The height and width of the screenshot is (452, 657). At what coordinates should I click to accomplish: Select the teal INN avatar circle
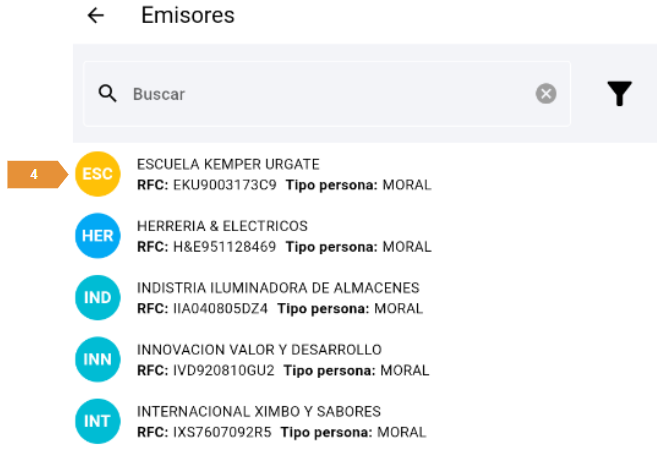[x=97, y=360]
